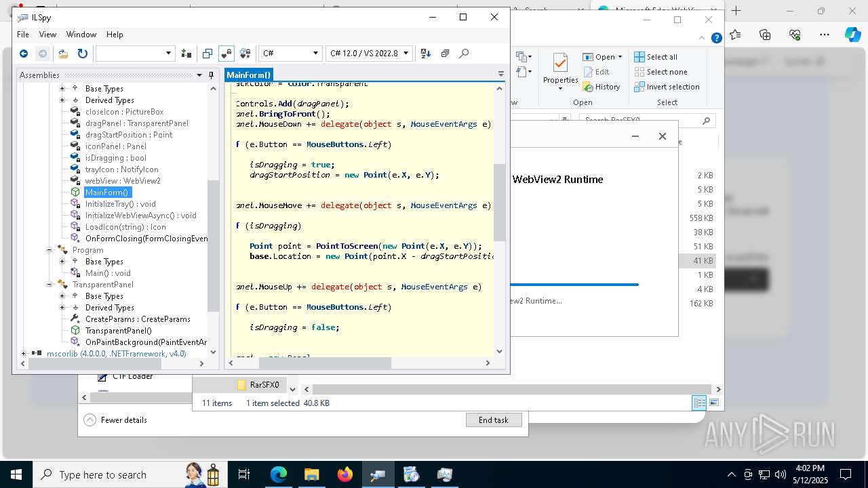Select CreateParams : CreateParams property
868x488 pixels.
tap(138, 319)
